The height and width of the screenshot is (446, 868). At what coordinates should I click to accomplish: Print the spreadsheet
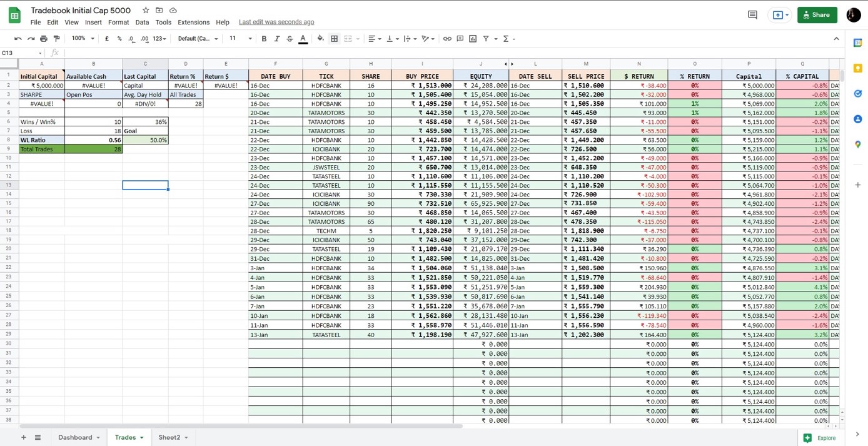point(44,39)
